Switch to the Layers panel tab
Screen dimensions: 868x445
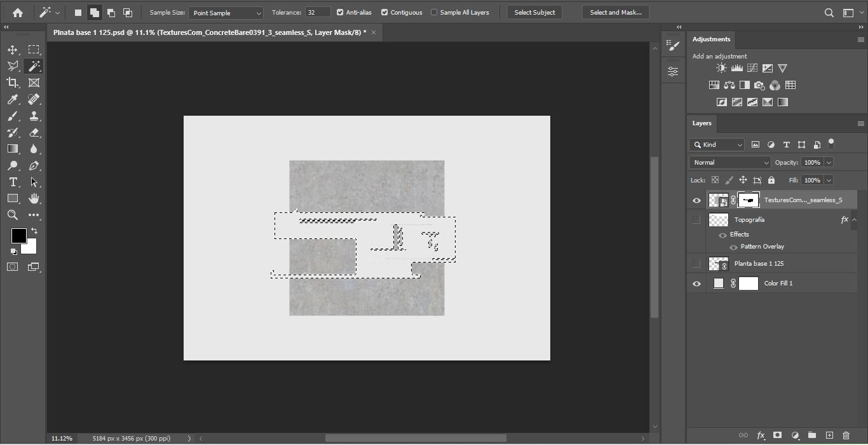coord(702,123)
